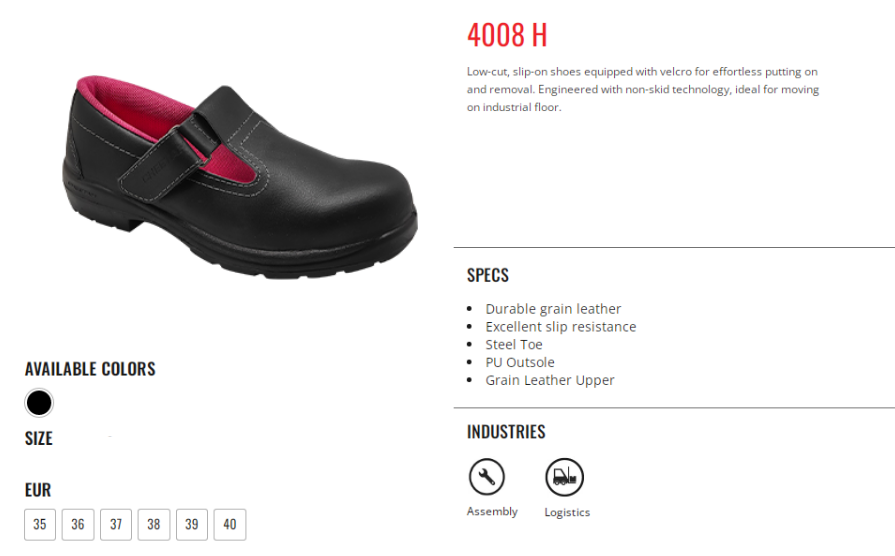Click the INDUSTRIES section heading
Viewport: 895px width, 556px height.
coord(506,432)
